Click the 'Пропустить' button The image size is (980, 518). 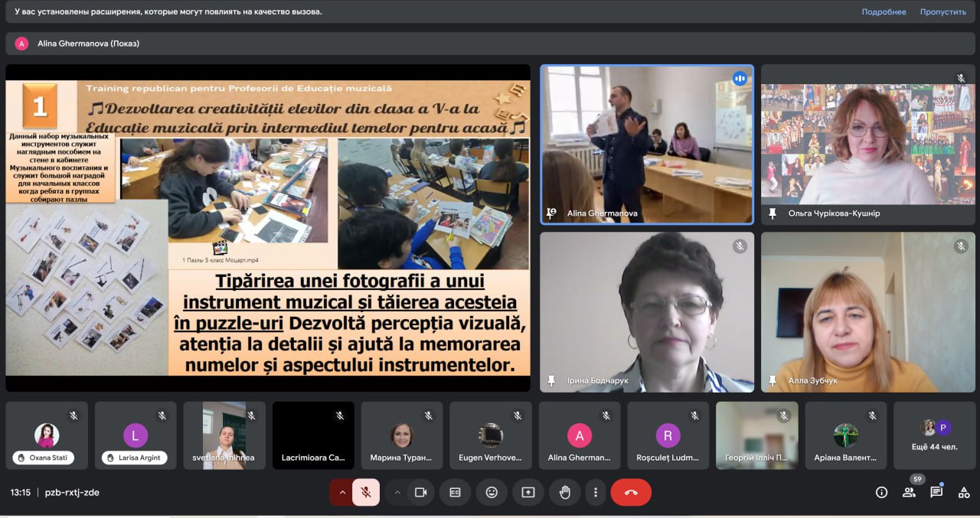[943, 11]
